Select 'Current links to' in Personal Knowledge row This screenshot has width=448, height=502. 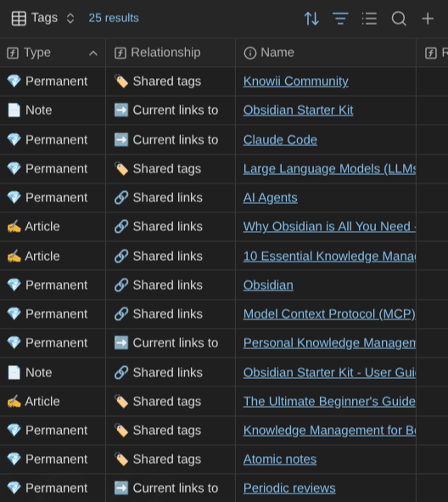click(176, 343)
